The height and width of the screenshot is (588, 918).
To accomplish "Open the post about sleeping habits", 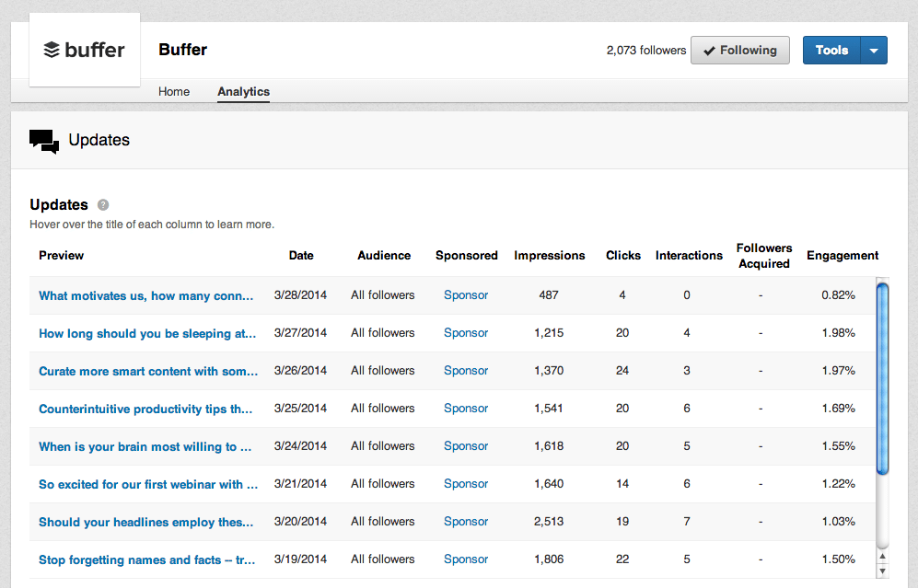I will pos(147,332).
